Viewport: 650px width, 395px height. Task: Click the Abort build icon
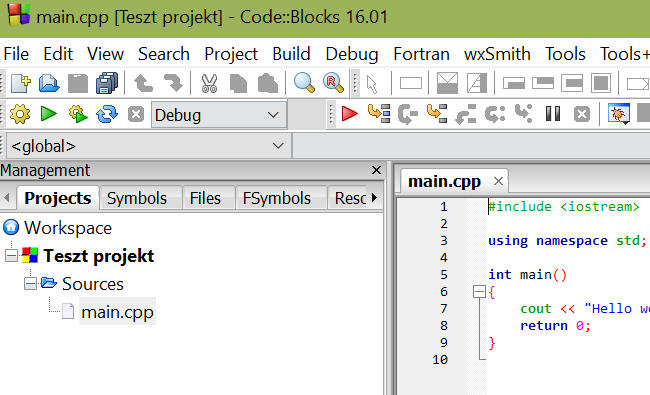pyautogui.click(x=136, y=114)
